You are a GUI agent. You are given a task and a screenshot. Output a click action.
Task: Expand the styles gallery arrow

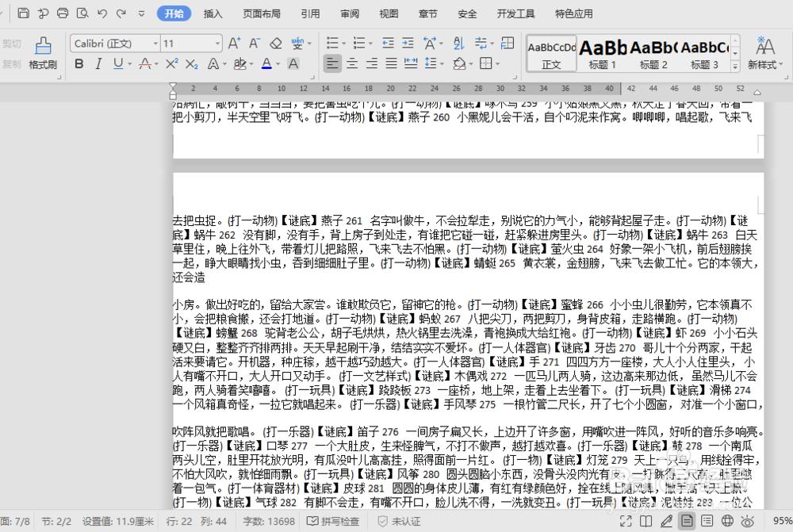pyautogui.click(x=736, y=66)
